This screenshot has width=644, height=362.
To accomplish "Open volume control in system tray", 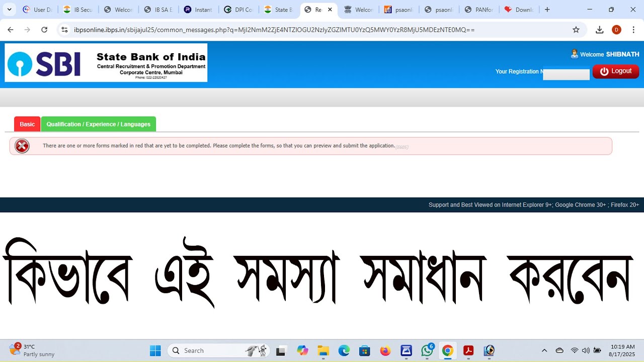I will pyautogui.click(x=586, y=350).
